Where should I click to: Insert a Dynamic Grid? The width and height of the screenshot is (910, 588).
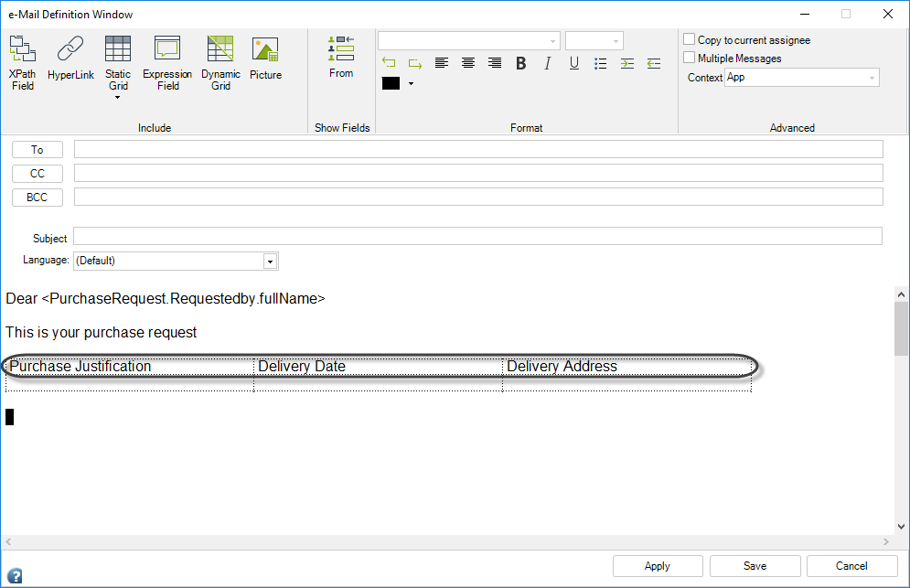[x=220, y=63]
